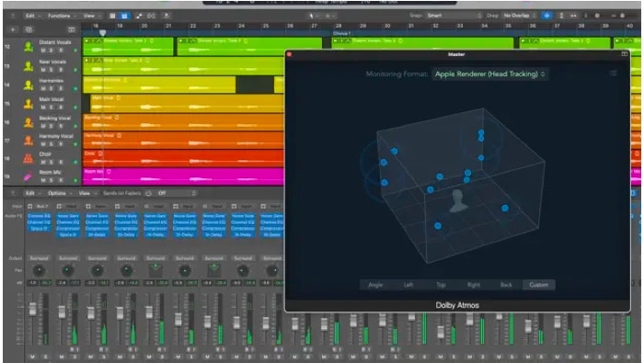Open first channel strip's Surround output slot
The width and height of the screenshot is (644, 363).
(x=39, y=258)
